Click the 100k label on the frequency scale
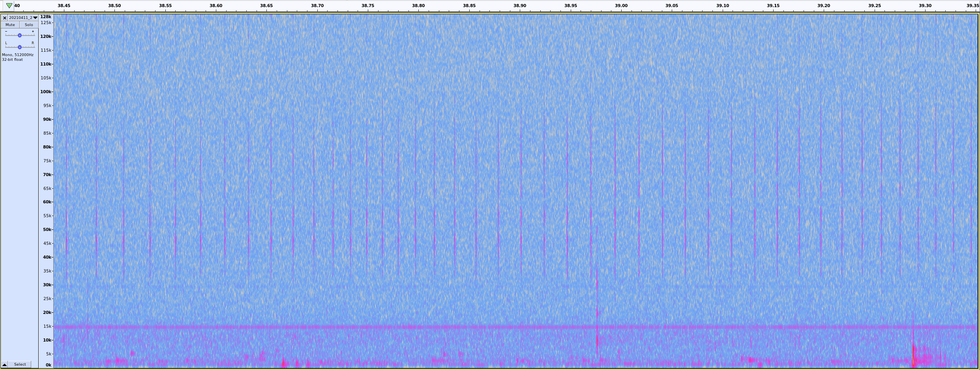The height and width of the screenshot is (370, 980). pos(46,92)
